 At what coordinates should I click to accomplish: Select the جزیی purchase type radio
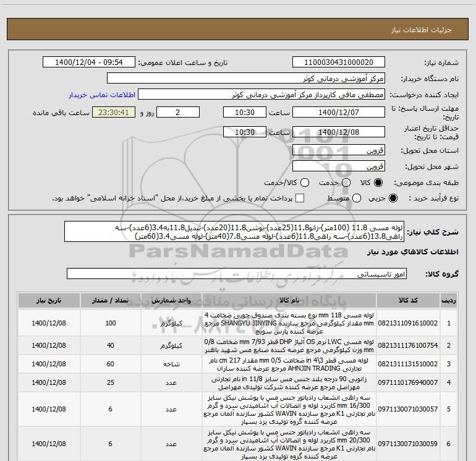pyautogui.click(x=393, y=198)
